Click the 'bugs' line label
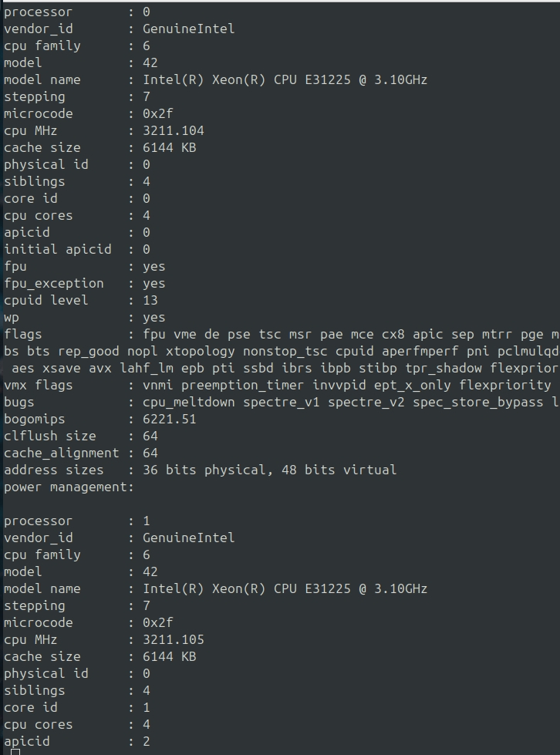Viewport: 560px width, 755px height. 19,403
